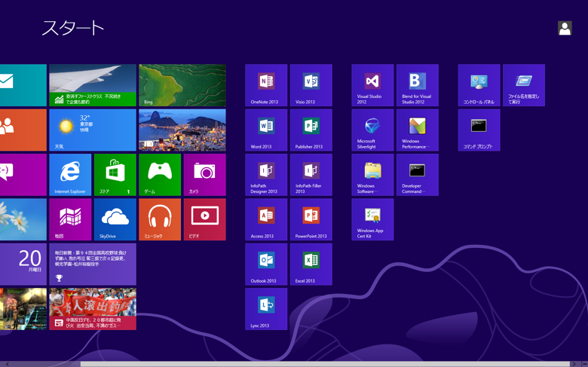Open Word 2013 tile
Image resolution: width=588 pixels, height=367 pixels.
266,130
